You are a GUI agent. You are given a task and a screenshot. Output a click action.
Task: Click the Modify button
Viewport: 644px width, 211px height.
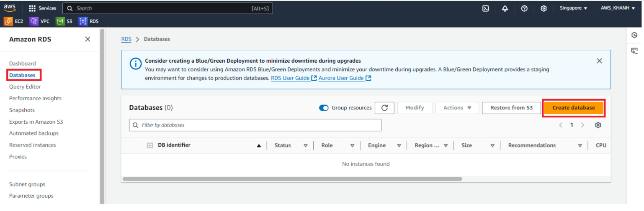tap(415, 108)
